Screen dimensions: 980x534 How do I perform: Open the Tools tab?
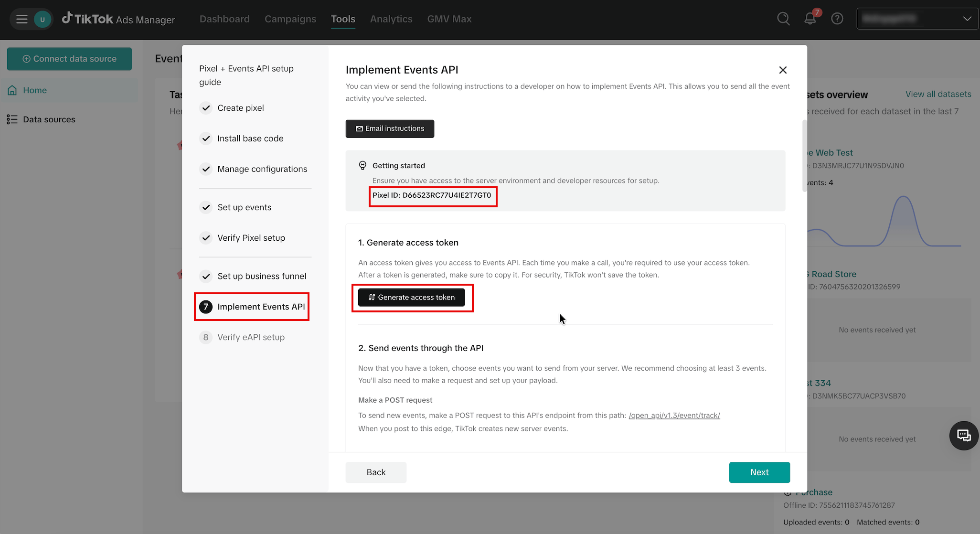[x=343, y=19]
